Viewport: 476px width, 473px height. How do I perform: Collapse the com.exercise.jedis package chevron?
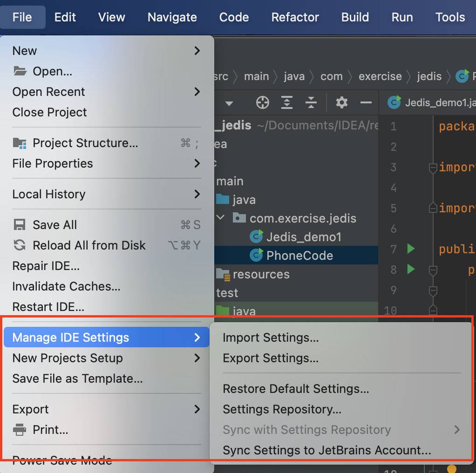pyautogui.click(x=220, y=217)
